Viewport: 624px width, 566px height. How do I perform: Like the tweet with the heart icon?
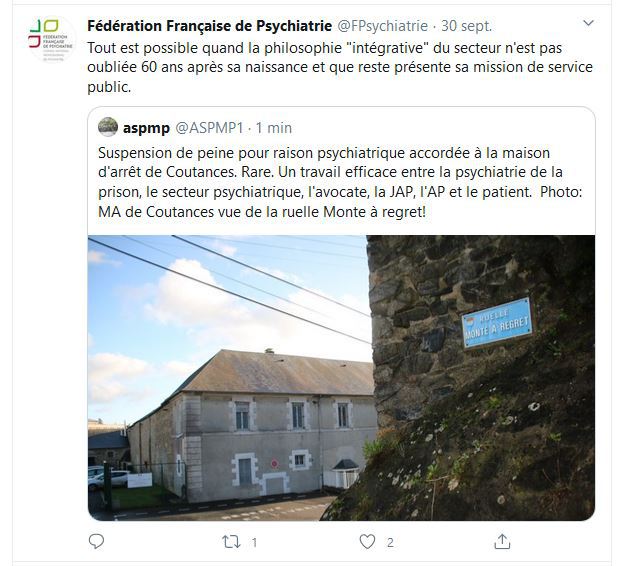pos(367,542)
